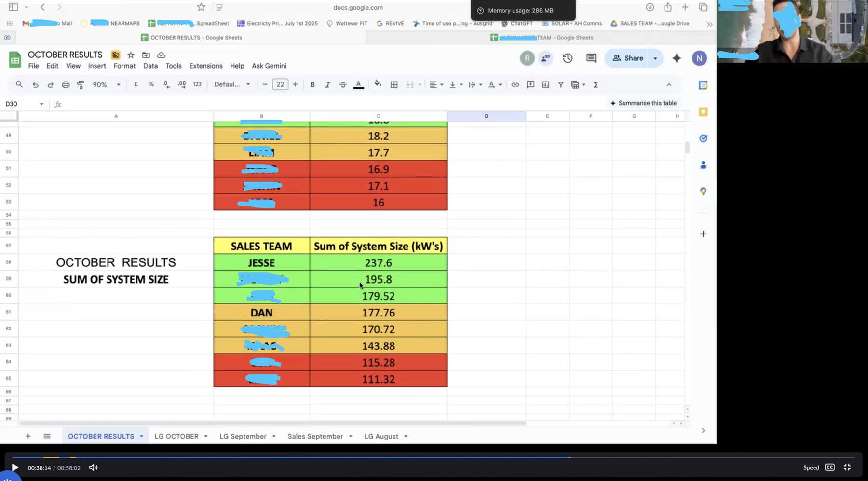Open the borders tool
This screenshot has width=868, height=481.
[394, 84]
